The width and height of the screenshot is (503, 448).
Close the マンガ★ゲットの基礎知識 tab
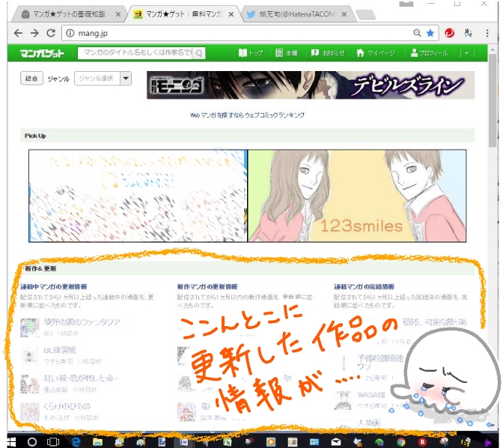click(118, 14)
